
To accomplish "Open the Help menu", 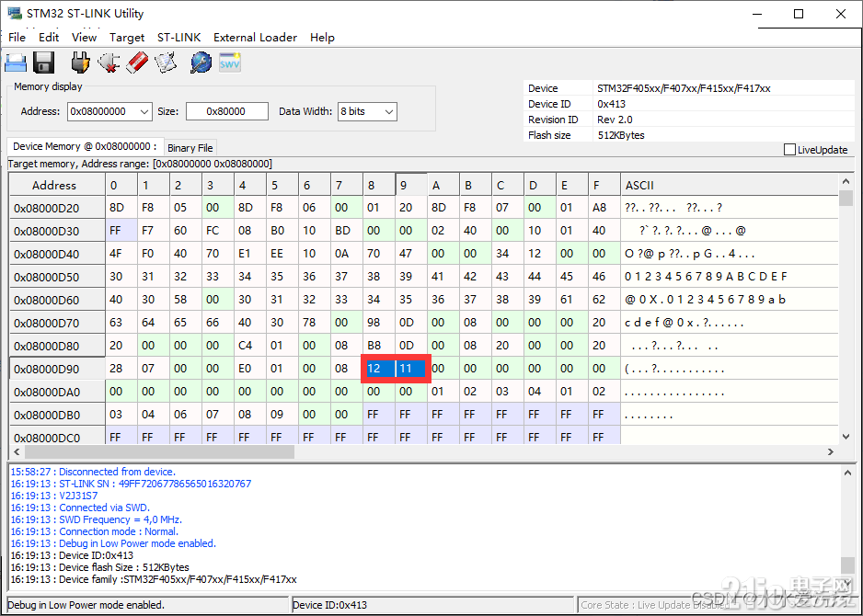I will point(322,38).
